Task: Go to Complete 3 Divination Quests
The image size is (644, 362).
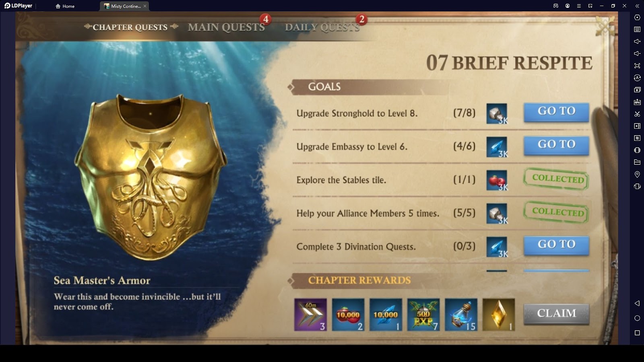Action: (x=556, y=245)
